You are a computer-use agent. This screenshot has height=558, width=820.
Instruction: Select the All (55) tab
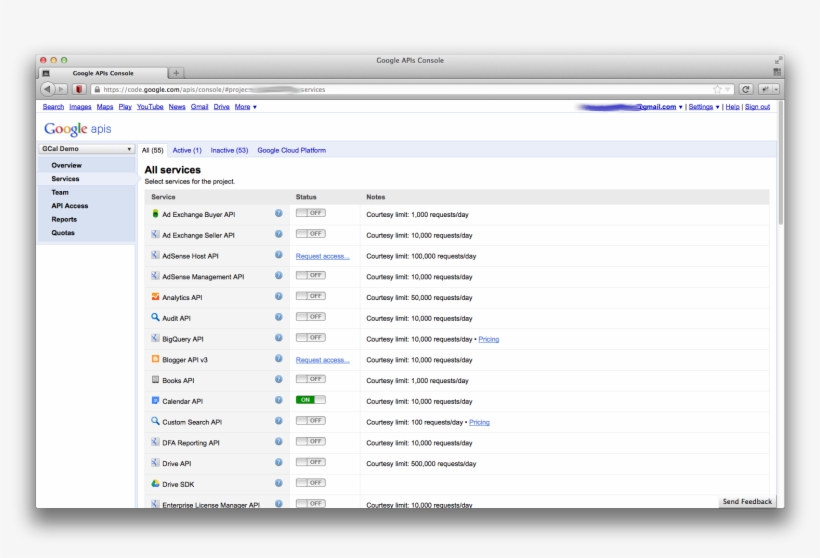point(152,150)
